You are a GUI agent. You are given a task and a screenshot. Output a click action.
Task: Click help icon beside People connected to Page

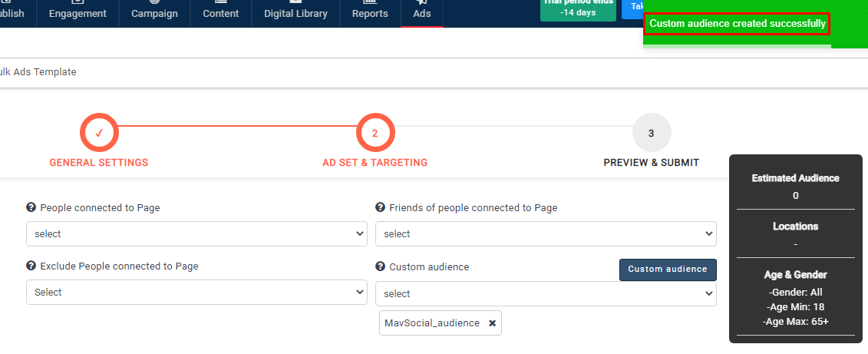(31, 207)
